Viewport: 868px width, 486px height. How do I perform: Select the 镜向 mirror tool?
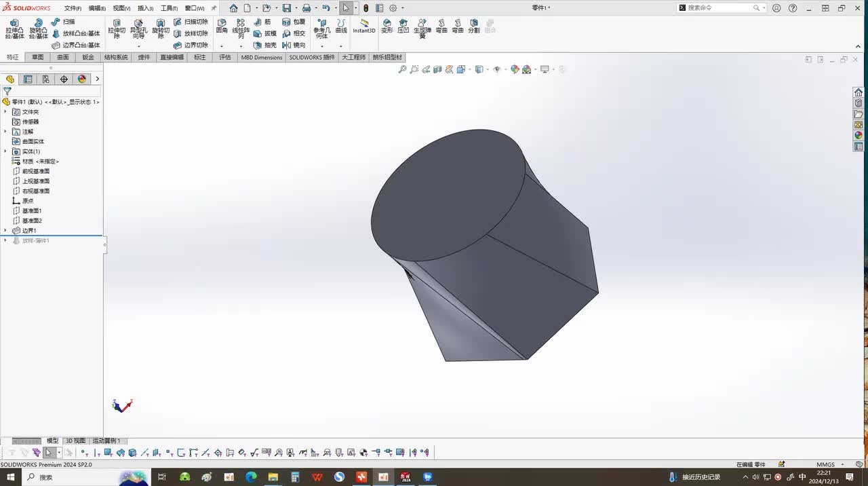[x=294, y=45]
